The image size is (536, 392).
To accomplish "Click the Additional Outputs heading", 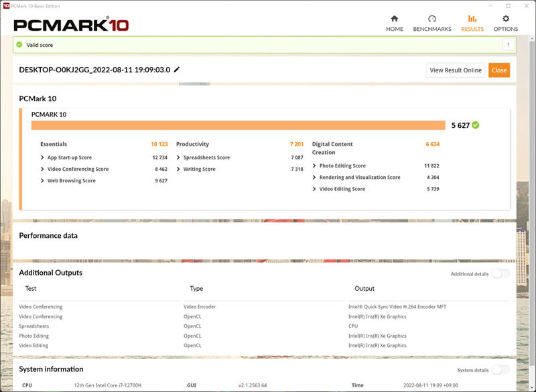I will point(51,273).
